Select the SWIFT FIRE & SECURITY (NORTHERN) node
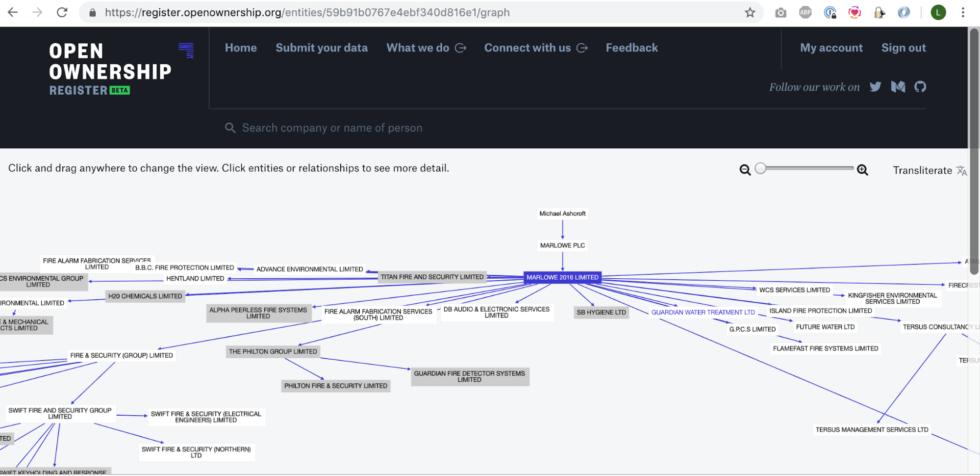This screenshot has width=980, height=476. 196,452
